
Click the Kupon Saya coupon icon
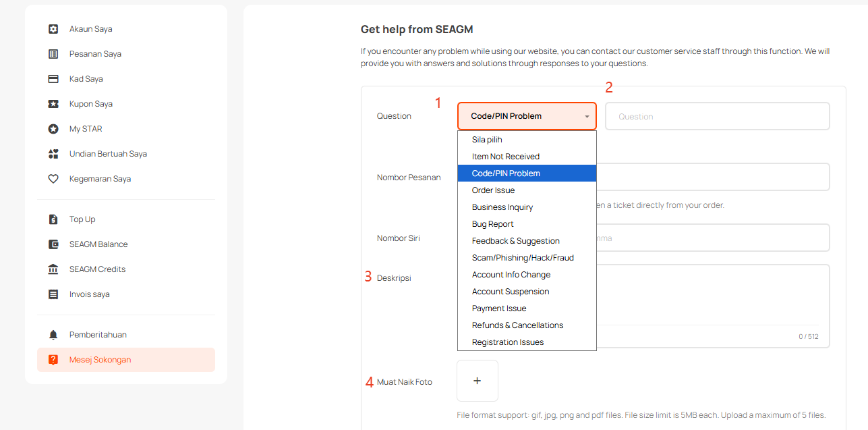pyautogui.click(x=53, y=104)
